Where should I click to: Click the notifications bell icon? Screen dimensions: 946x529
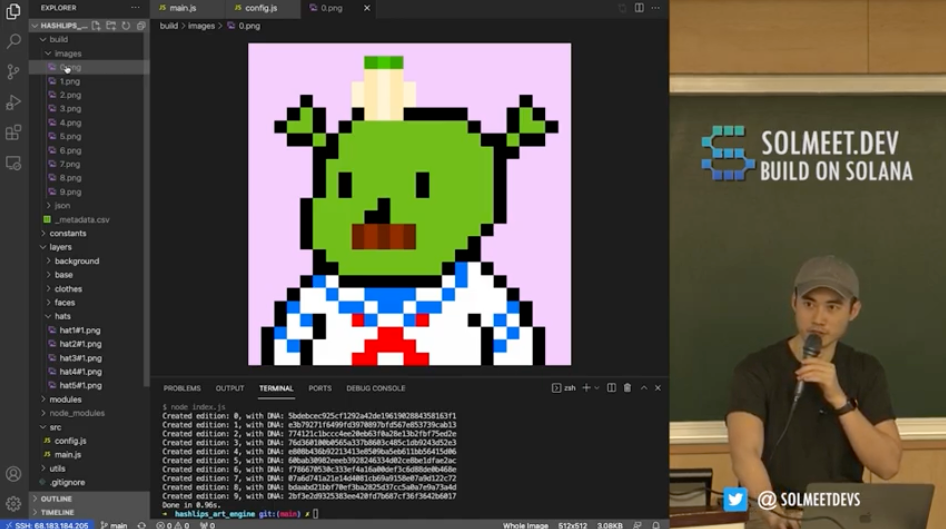656,525
